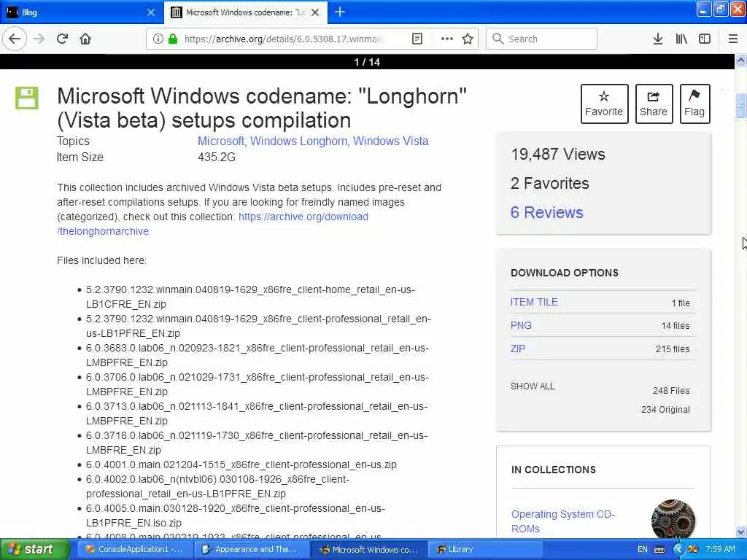Click the 2 Favorites text
747x560 pixels.
pos(550,183)
